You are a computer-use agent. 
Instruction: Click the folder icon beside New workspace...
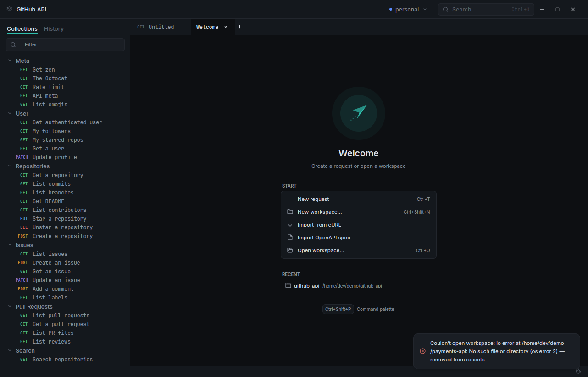290,212
